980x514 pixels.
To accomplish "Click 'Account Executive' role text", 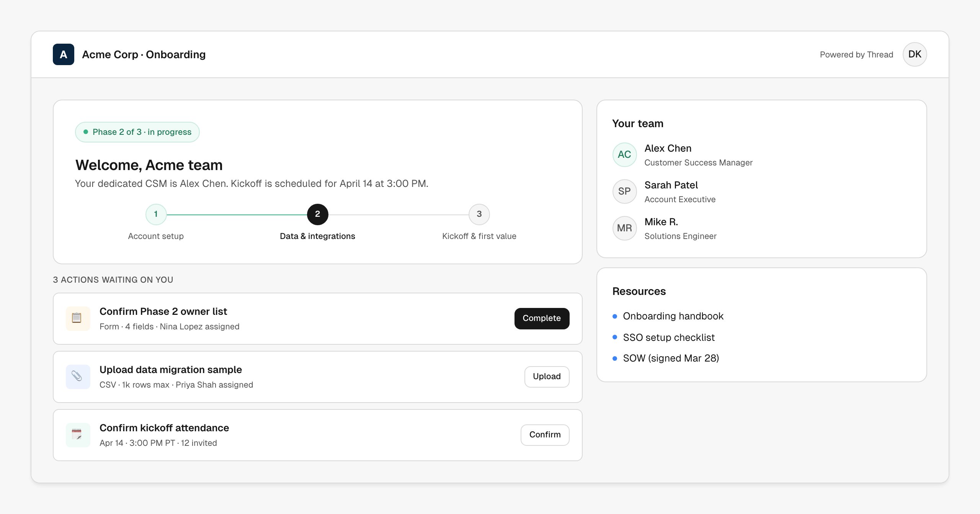I will coord(680,199).
